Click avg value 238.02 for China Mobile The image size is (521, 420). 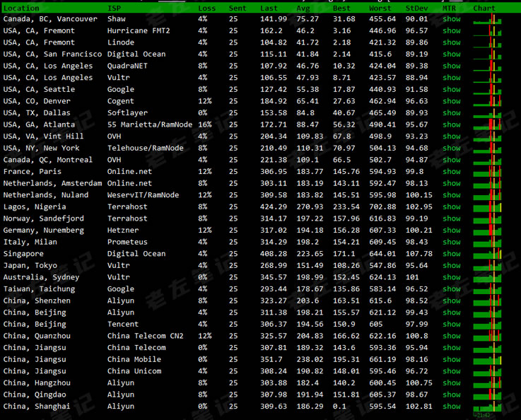click(x=310, y=359)
